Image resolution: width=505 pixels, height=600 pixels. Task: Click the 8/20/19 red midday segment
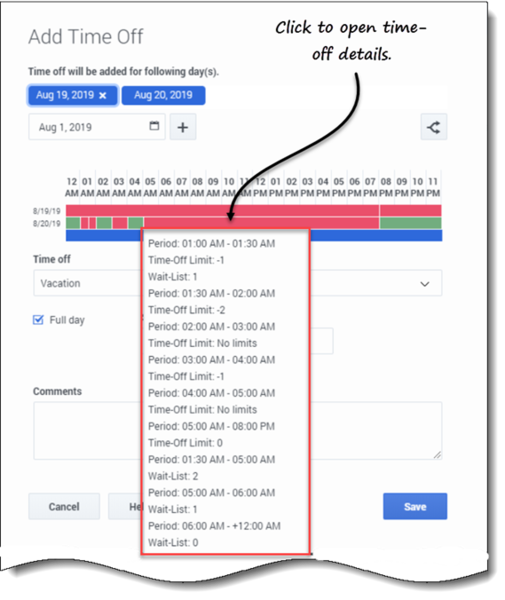click(x=261, y=223)
